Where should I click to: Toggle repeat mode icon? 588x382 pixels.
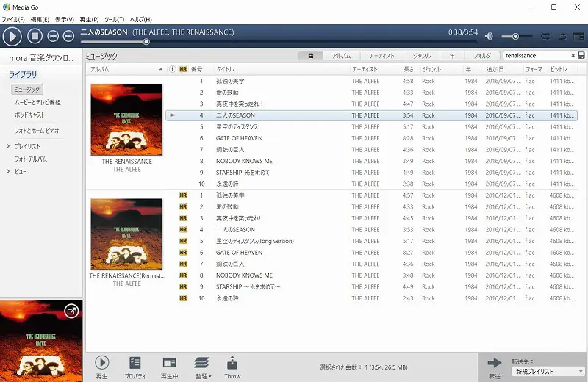tap(562, 36)
